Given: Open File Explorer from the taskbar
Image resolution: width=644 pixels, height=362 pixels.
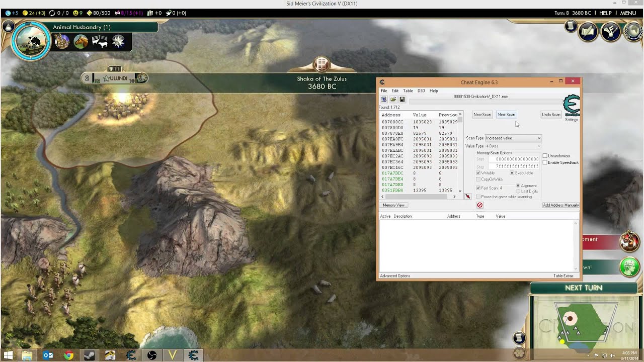Looking at the screenshot, I should point(27,355).
